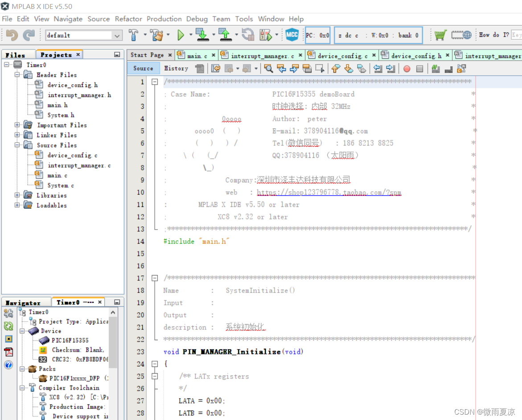Click the Last Edit icon in editor toolbar
The width and height of the screenshot is (522, 420).
(216, 69)
